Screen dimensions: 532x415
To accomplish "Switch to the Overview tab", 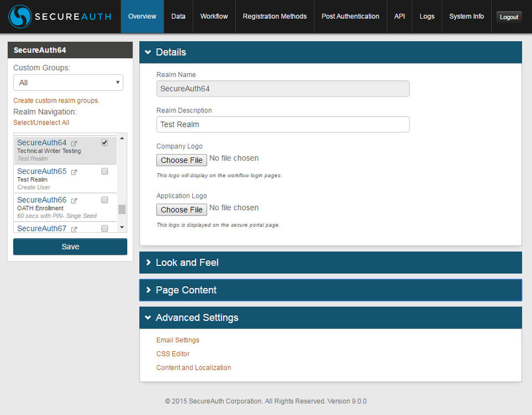I will pos(142,16).
